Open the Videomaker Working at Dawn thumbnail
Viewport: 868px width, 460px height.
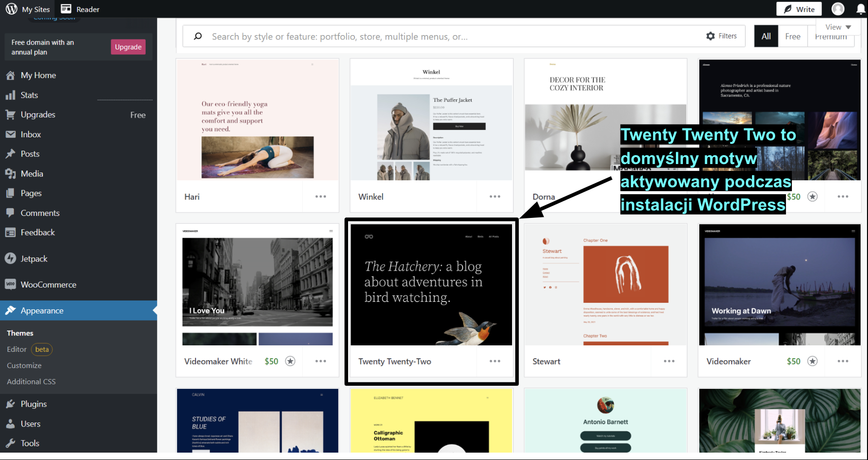click(780, 285)
